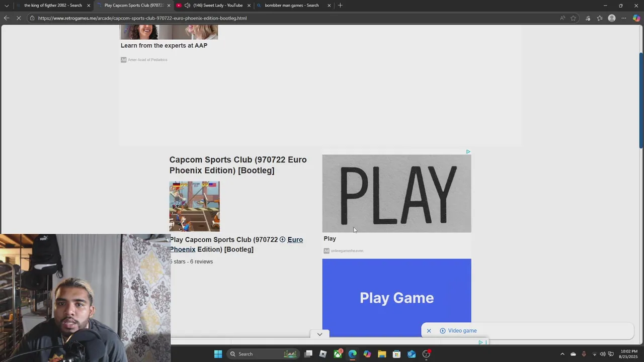Screen dimensions: 644x362
Task: Switch to the 'Sweet Lady - YouTube' tab
Action: 214,6
